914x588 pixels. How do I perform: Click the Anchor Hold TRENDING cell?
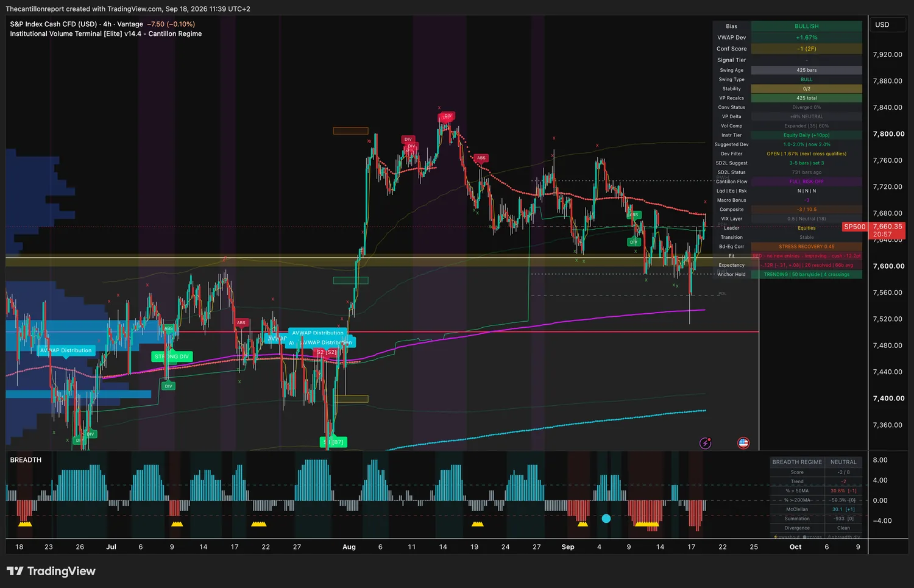[x=806, y=275]
